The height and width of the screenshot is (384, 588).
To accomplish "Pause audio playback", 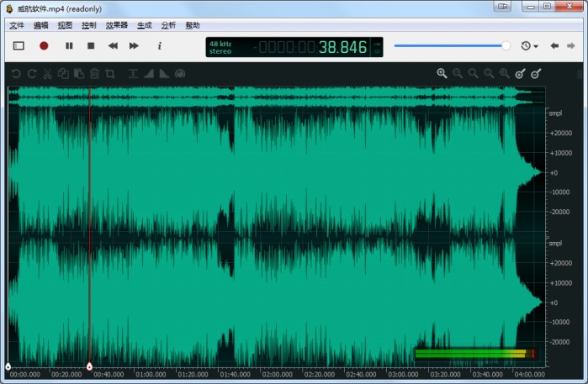I will point(69,45).
